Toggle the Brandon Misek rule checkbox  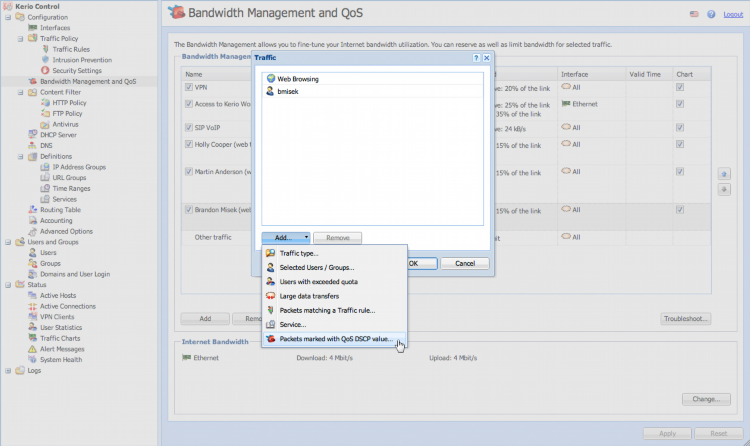(189, 210)
